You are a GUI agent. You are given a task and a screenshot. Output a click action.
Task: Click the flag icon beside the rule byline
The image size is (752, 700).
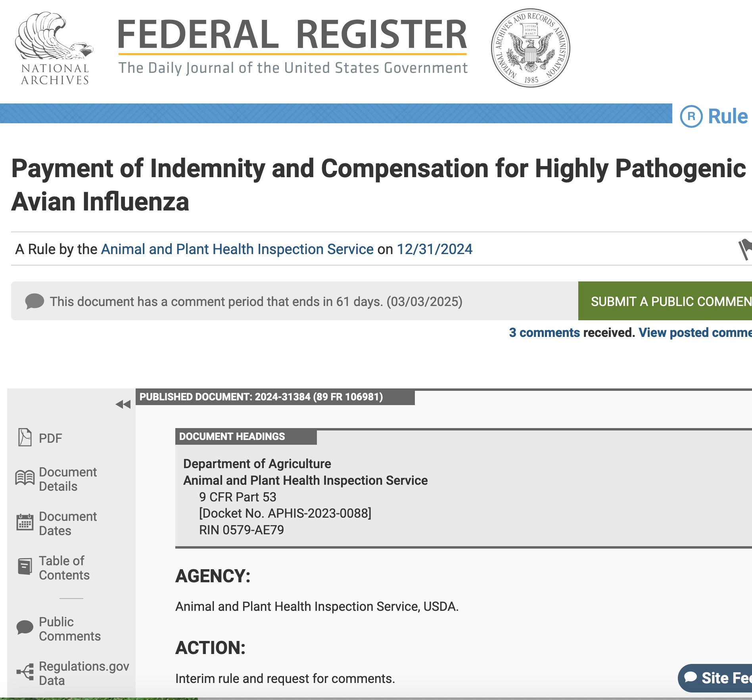(x=745, y=250)
